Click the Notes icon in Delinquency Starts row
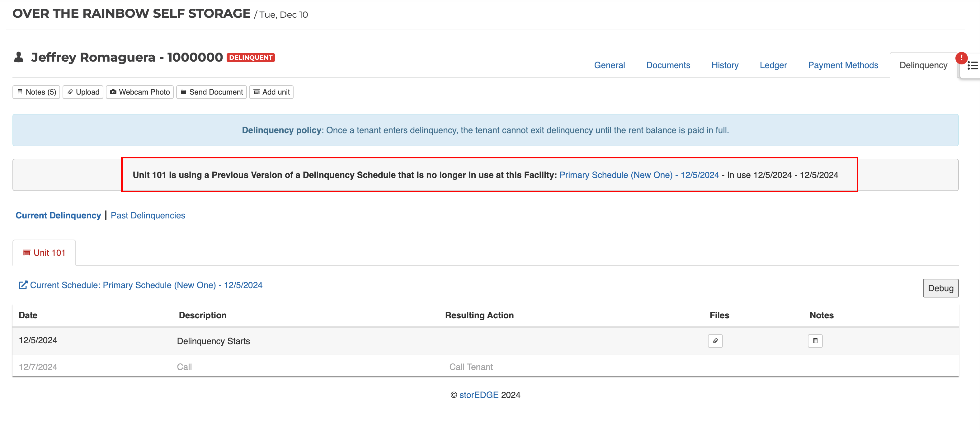 tap(815, 341)
